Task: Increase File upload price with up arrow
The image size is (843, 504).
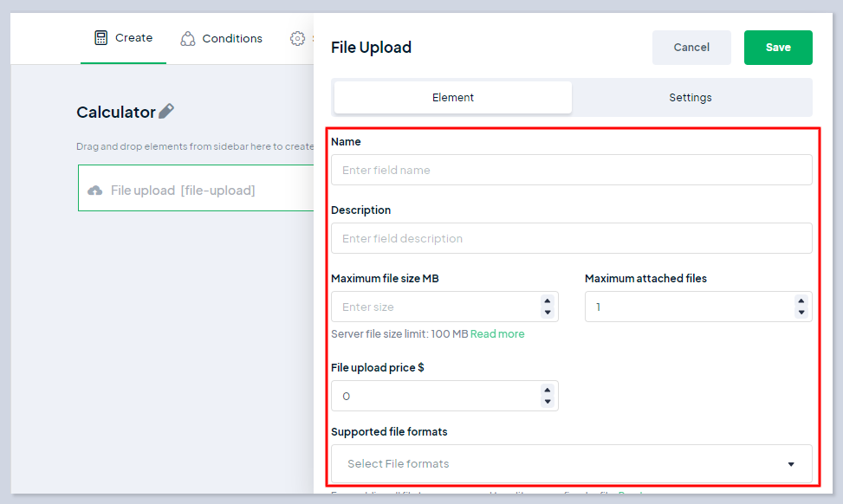Action: pos(548,391)
